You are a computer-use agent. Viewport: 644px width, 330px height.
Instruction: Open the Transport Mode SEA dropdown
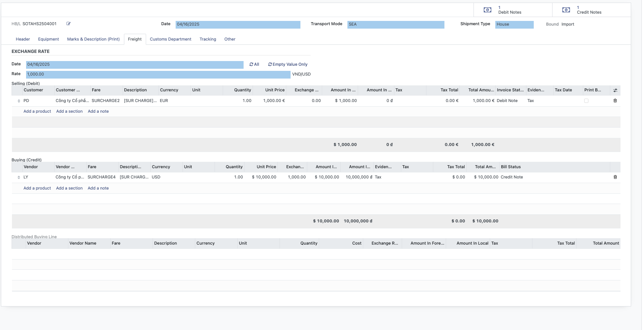click(396, 24)
